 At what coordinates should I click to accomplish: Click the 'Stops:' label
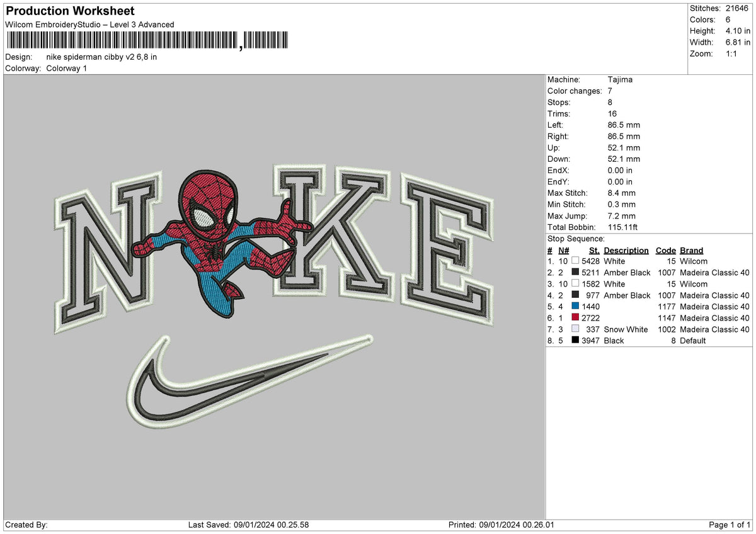[559, 102]
